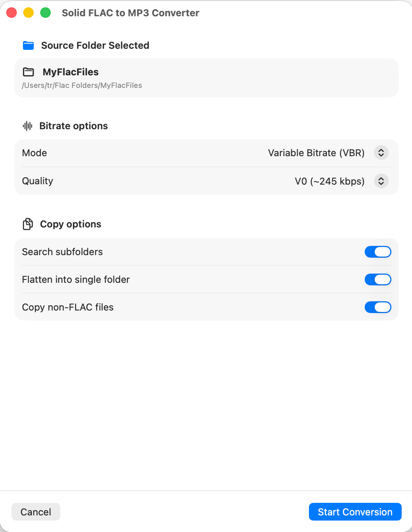Viewport: 412px width, 532px height.
Task: Toggle the Search subfolders switch
Action: [x=378, y=252]
